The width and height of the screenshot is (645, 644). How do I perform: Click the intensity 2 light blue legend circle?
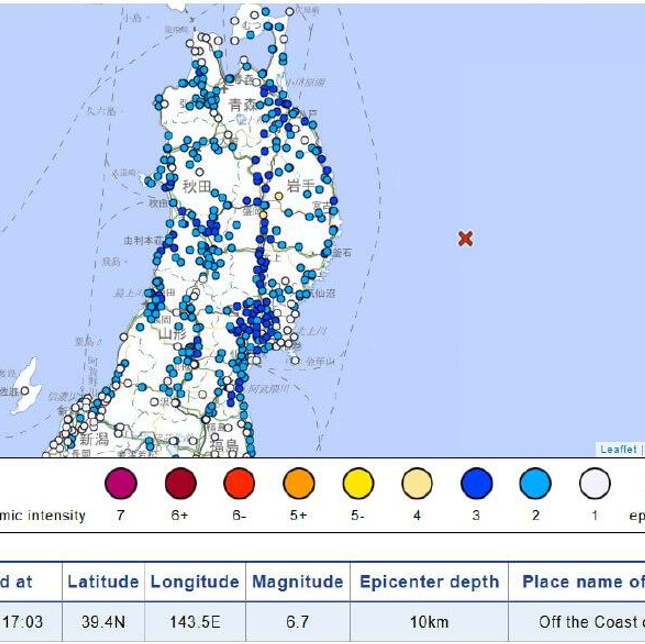[535, 483]
